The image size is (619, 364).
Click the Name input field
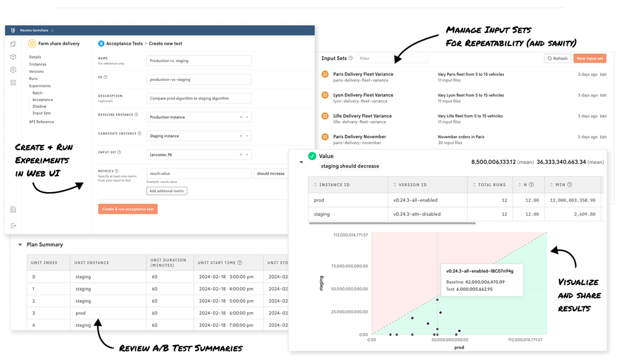click(x=199, y=61)
